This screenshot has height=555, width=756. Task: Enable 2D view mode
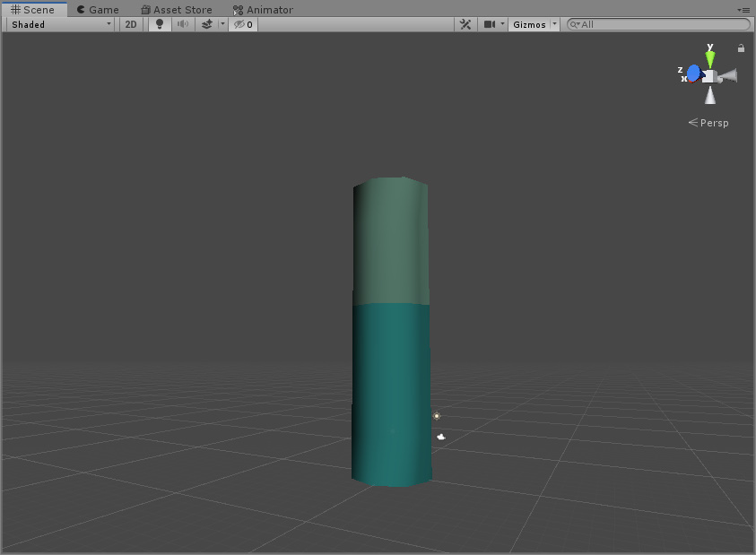pyautogui.click(x=130, y=24)
